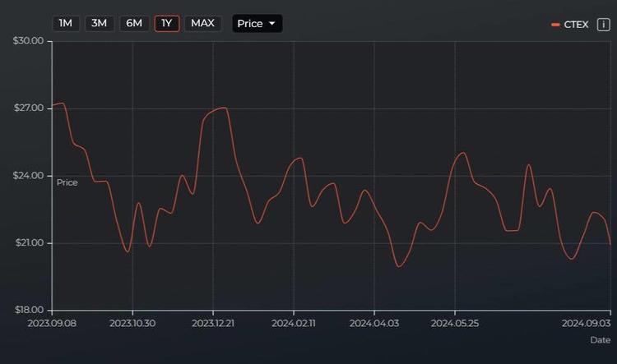
Task: Switch chart to 3M range
Action: [x=100, y=23]
